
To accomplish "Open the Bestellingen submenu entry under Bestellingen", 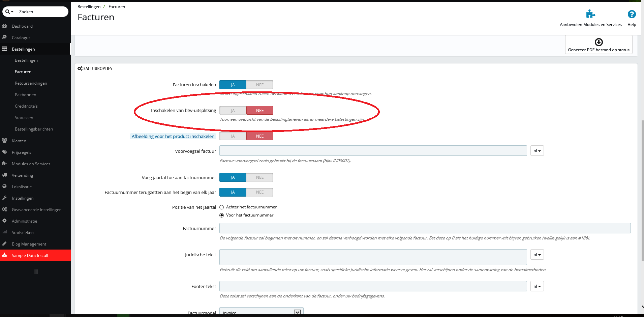I will pyautogui.click(x=26, y=60).
